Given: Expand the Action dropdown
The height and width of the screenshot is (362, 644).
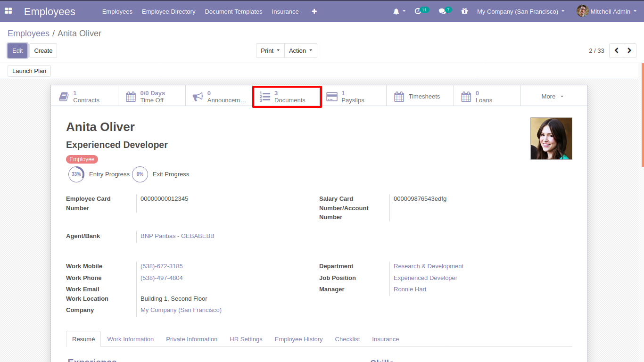Looking at the screenshot, I should [301, 50].
